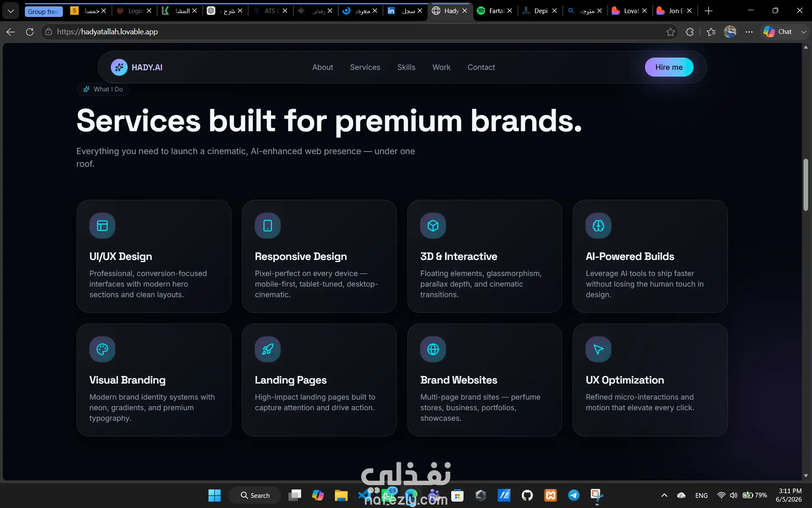Click the battery 79% indicator
The height and width of the screenshot is (508, 812).
[755, 495]
